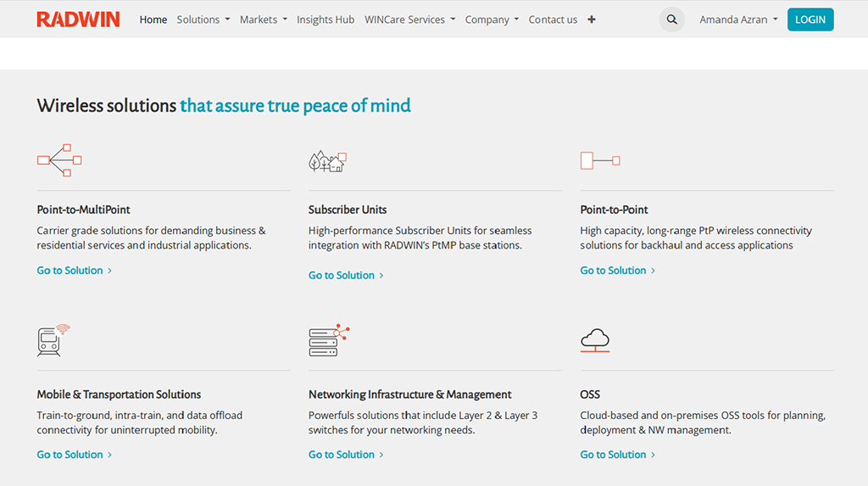The image size is (868, 486).
Task: Open the Amanda Azran user menu
Action: pyautogui.click(x=737, y=20)
